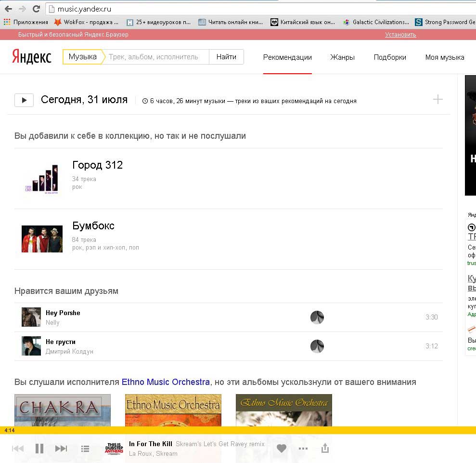Open the Моя музыка tab

coord(444,57)
